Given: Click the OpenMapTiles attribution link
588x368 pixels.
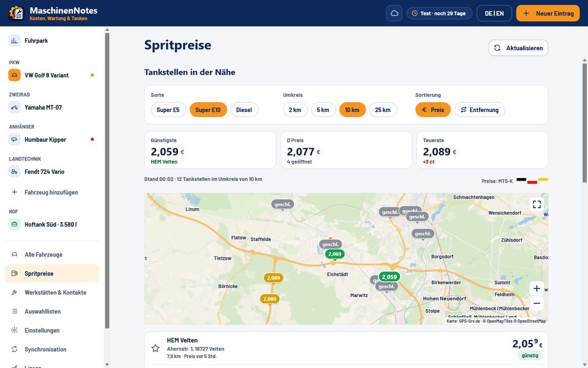Looking at the screenshot, I should (x=499, y=321).
